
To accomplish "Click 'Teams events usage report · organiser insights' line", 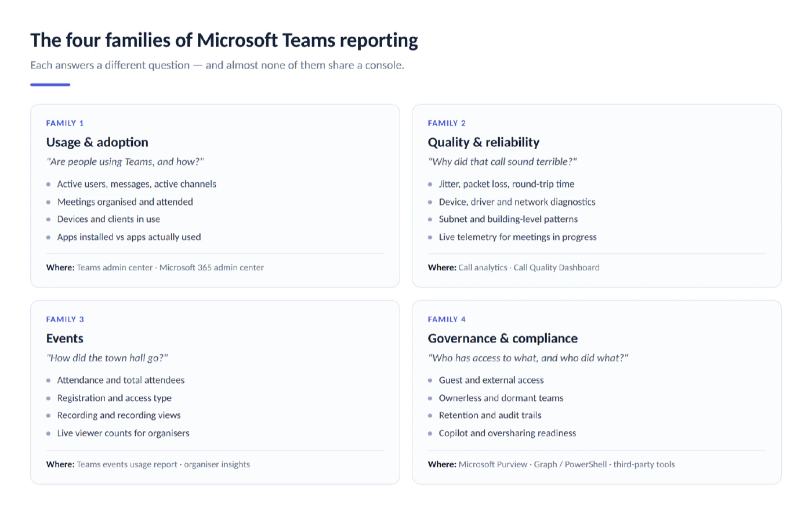I will coord(164,464).
